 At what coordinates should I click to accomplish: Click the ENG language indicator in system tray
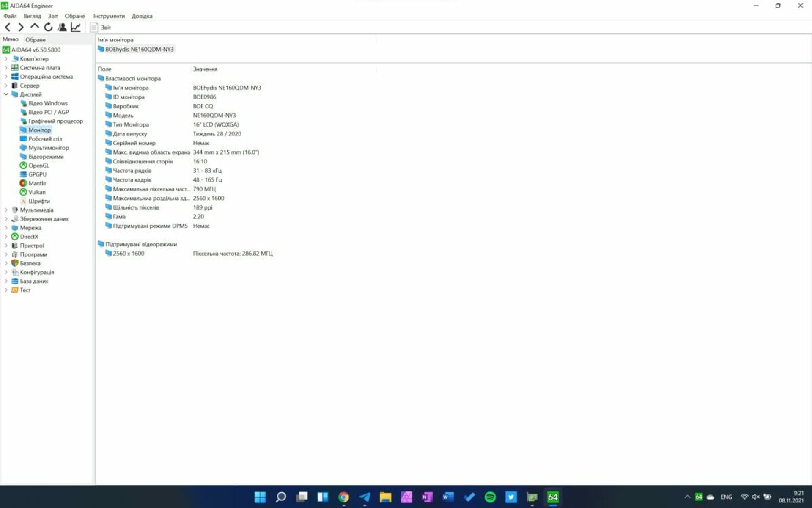click(727, 497)
